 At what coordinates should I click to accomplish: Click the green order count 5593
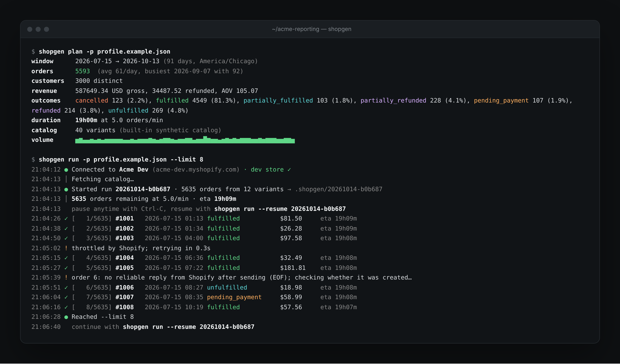click(x=82, y=71)
